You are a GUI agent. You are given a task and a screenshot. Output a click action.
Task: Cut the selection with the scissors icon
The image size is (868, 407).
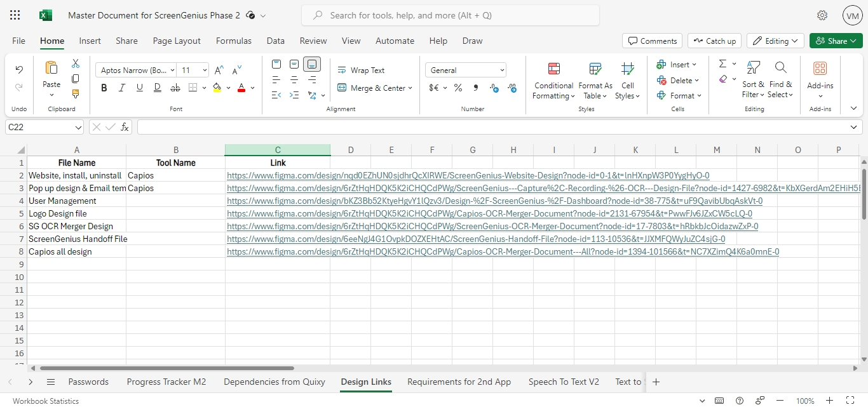[76, 63]
